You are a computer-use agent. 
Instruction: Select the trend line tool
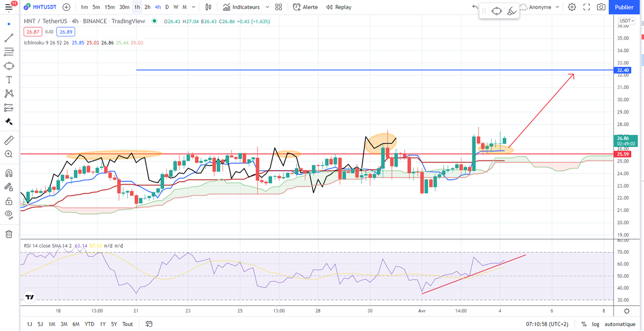tap(9, 39)
